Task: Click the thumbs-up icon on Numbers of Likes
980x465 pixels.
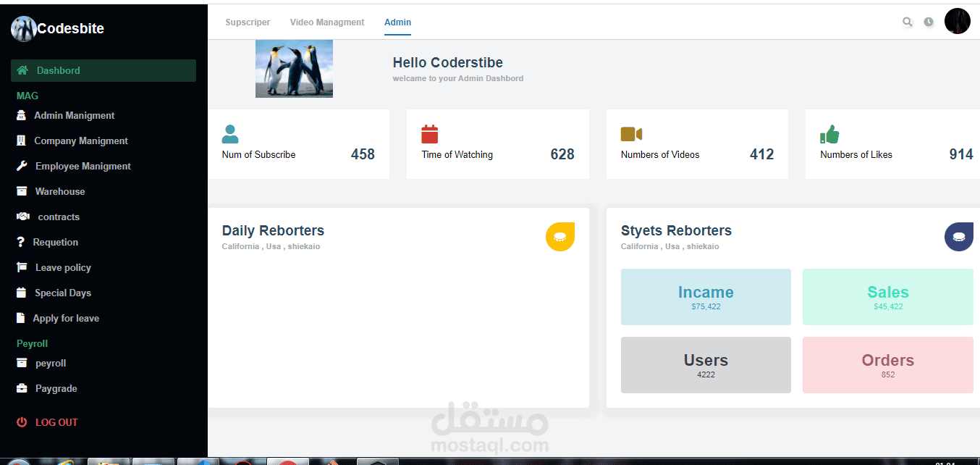Action: coord(829,133)
